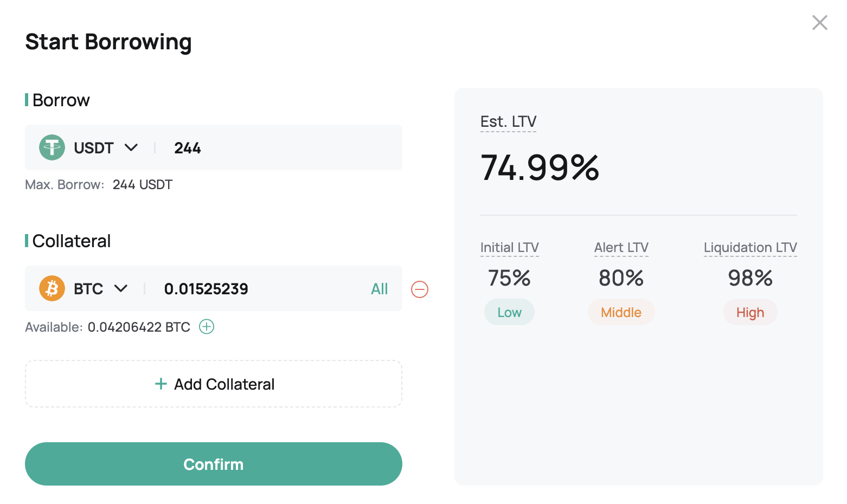Click the Liquidation LTV underlined label
Image resolution: width=847 pixels, height=504 pixels.
(750, 248)
